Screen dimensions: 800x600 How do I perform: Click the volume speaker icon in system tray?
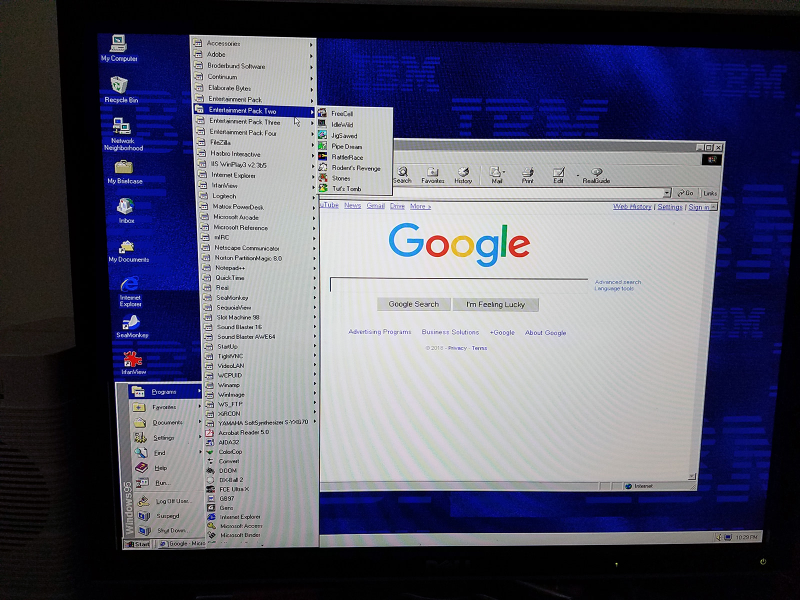(718, 537)
